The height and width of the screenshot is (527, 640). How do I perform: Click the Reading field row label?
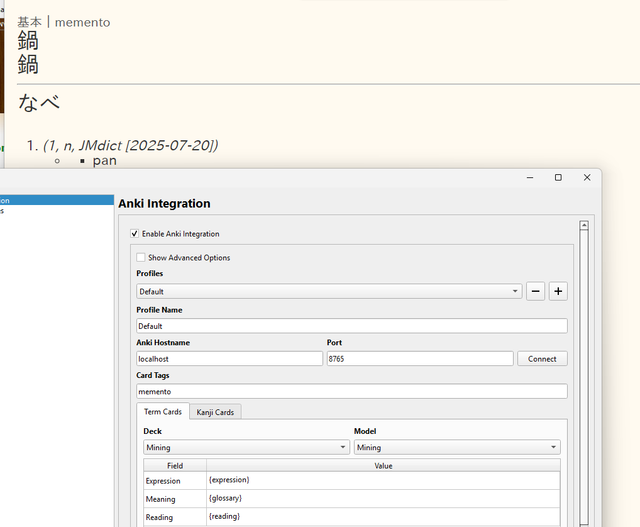tap(175, 517)
